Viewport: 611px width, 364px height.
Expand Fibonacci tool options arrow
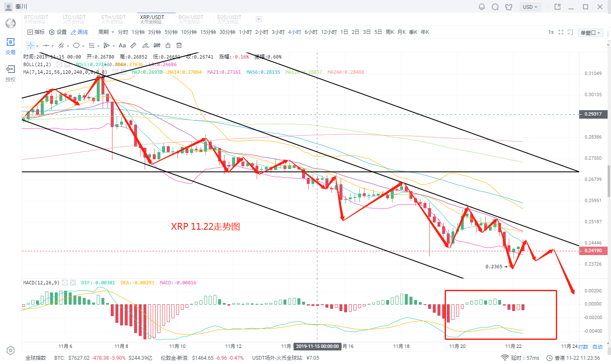(98, 46)
